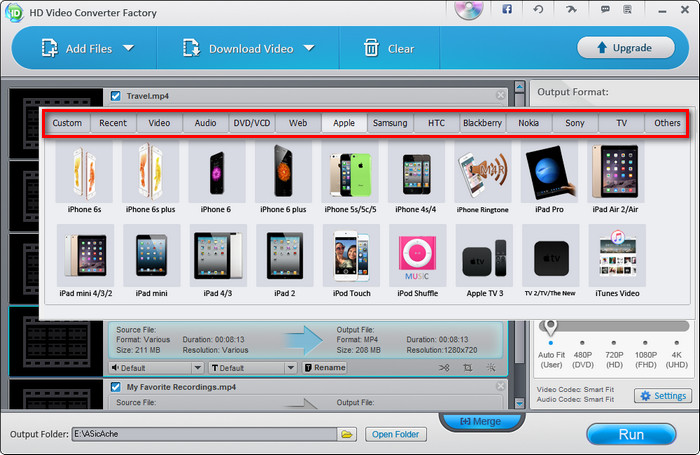Choose the iPhone 5s/5c/5 profile

(x=350, y=178)
